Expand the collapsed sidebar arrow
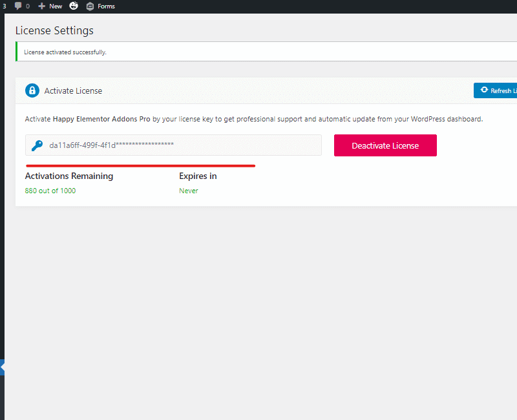The width and height of the screenshot is (517, 420). [3, 367]
